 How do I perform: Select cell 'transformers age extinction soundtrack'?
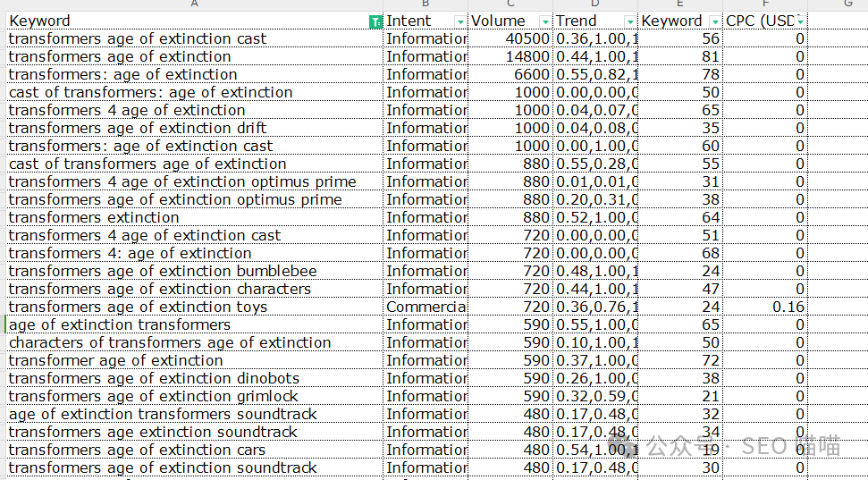pos(195,431)
